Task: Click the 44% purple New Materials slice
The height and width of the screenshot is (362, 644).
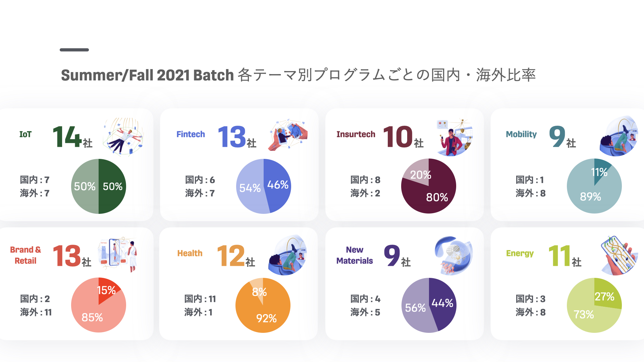Action: [443, 303]
